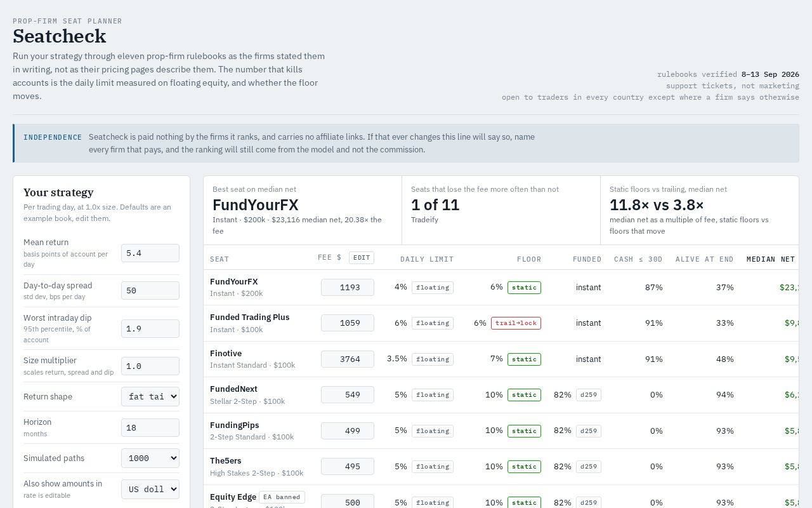
Task: Select the FundingPips seat name
Action: click(x=235, y=425)
